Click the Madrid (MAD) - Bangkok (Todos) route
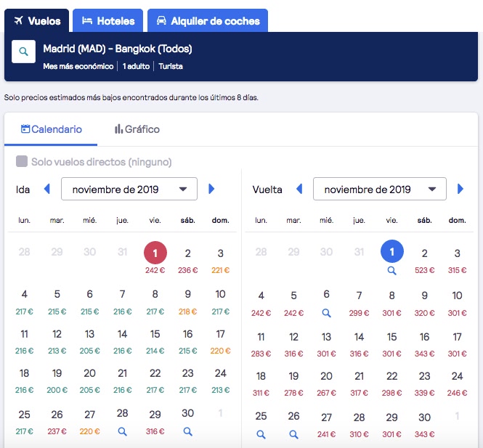The width and height of the screenshot is (483, 448). [118, 49]
